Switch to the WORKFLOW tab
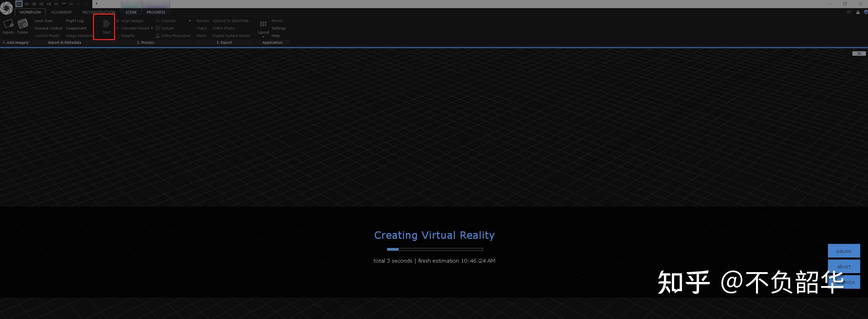868x319 pixels. click(30, 12)
